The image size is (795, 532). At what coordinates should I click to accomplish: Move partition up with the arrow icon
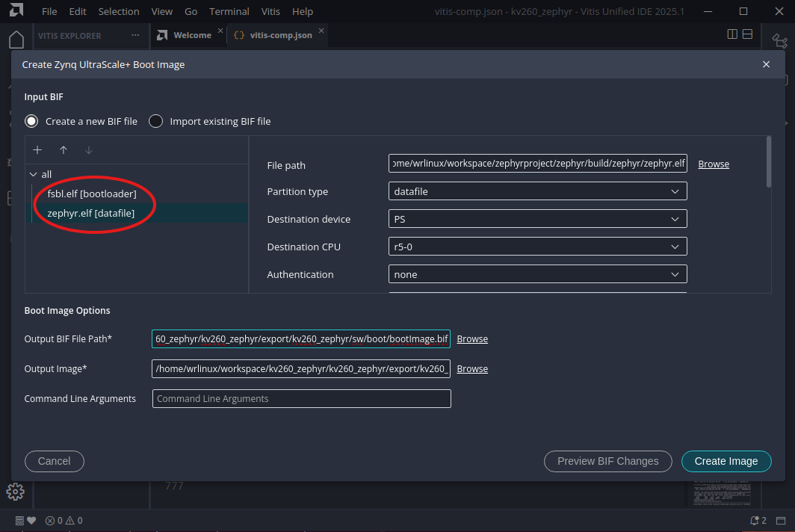(x=64, y=150)
